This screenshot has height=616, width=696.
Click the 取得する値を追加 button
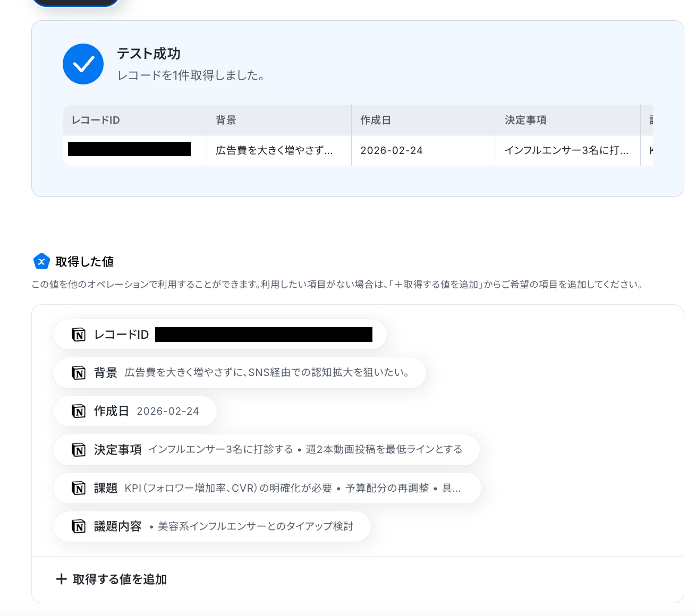112,579
